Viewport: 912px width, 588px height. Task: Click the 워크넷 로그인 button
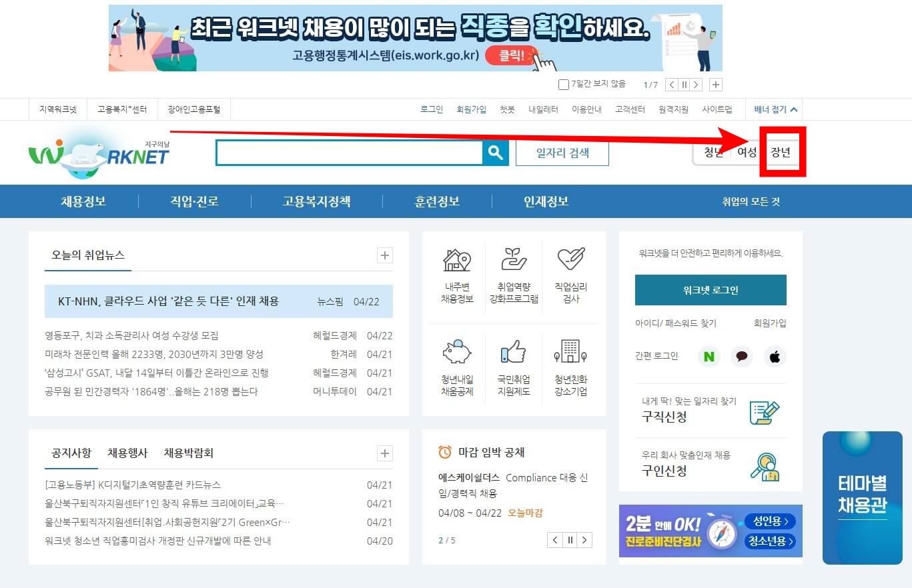(710, 290)
